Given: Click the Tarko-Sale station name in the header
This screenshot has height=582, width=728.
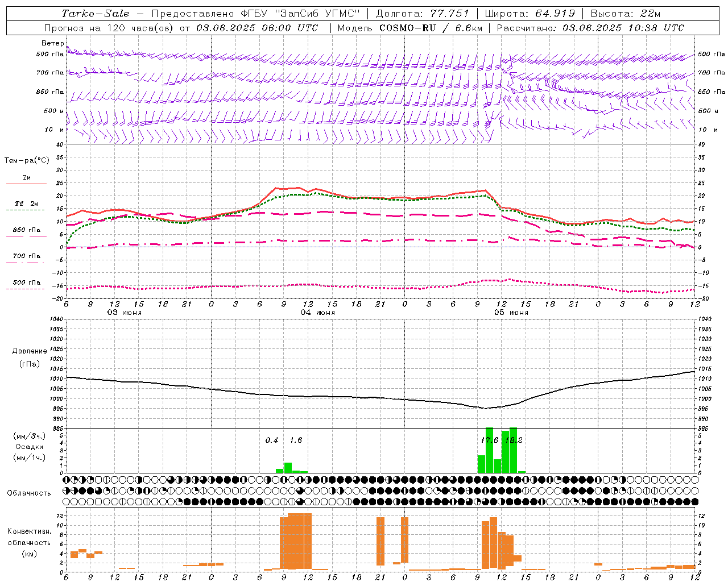Looking at the screenshot, I should pyautogui.click(x=95, y=14).
